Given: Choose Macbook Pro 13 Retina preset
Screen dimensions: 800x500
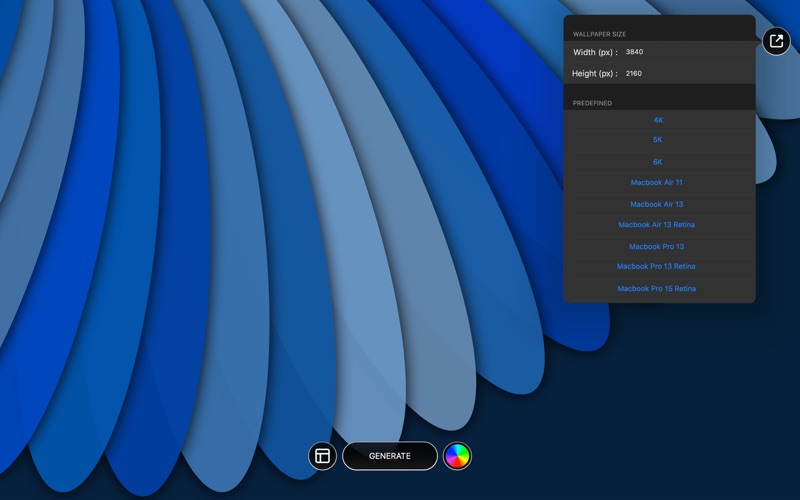Looking at the screenshot, I should pyautogui.click(x=657, y=267).
